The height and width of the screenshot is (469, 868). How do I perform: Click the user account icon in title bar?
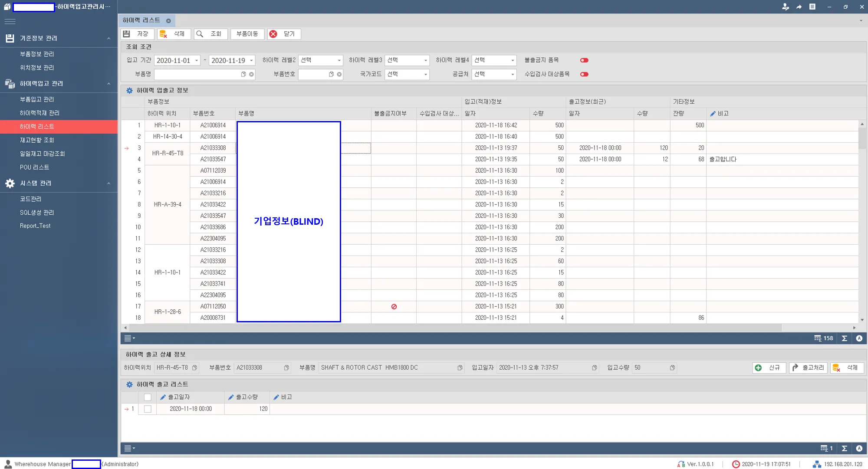(785, 7)
